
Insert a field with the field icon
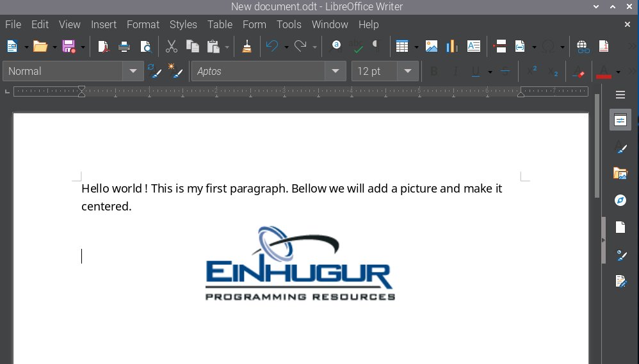pyautogui.click(x=520, y=47)
